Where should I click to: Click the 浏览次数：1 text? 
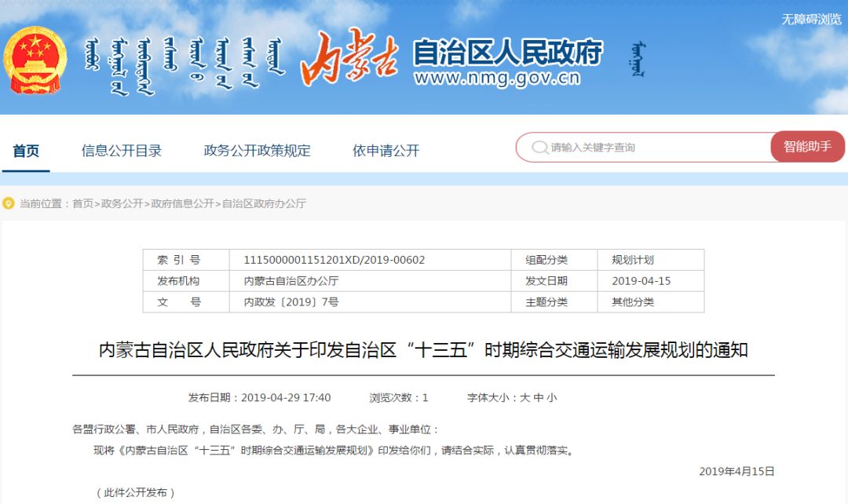[399, 397]
